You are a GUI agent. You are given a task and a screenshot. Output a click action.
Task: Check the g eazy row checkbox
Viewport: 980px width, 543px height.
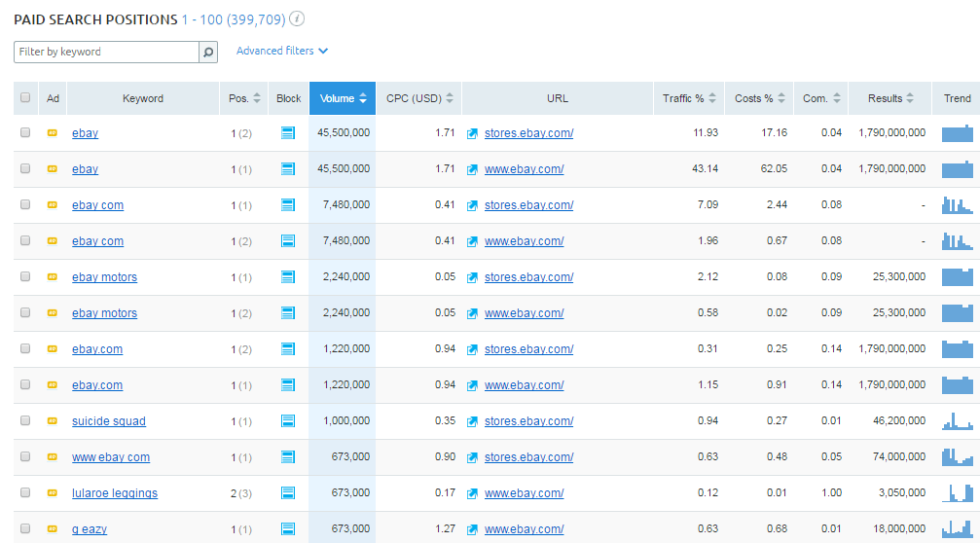pyautogui.click(x=25, y=528)
